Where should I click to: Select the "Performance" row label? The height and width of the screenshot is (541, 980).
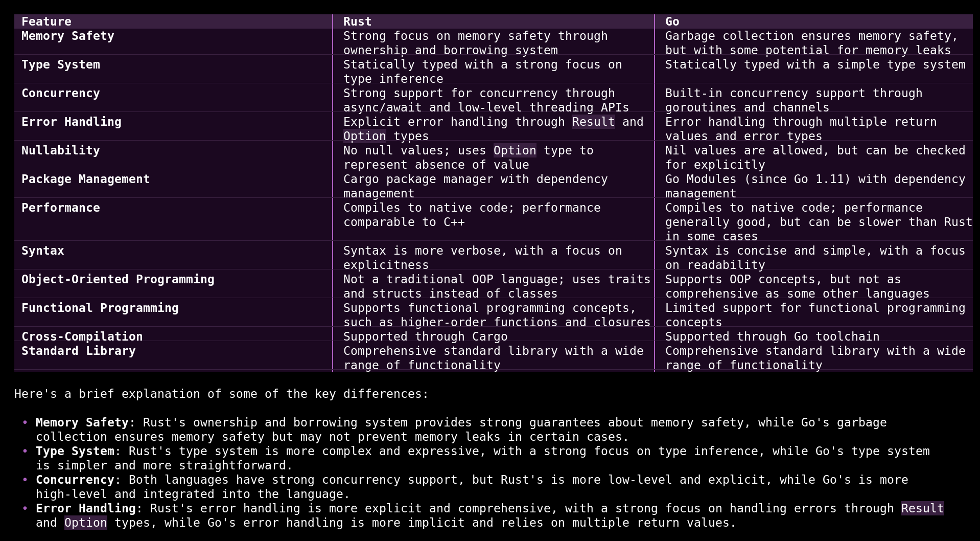tap(60, 208)
